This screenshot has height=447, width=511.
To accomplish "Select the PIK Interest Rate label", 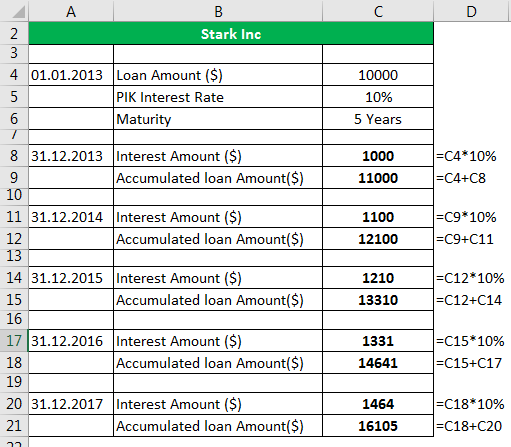I will (x=218, y=97).
